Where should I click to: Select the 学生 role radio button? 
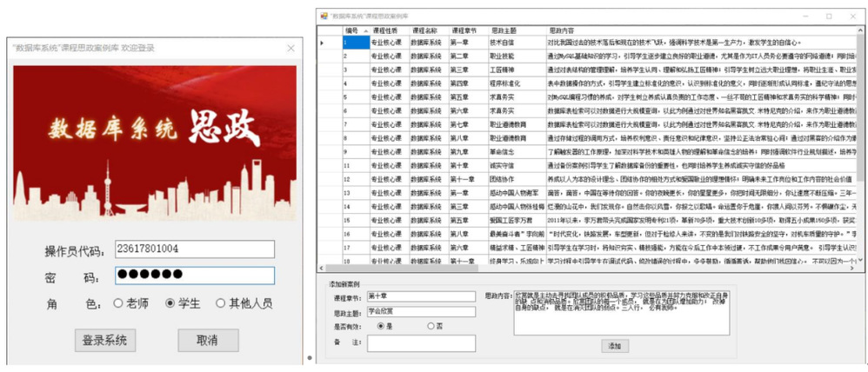(170, 303)
